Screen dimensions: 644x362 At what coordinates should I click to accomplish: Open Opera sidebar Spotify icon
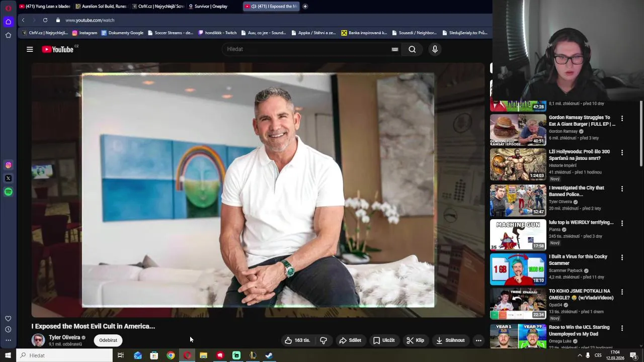8,192
